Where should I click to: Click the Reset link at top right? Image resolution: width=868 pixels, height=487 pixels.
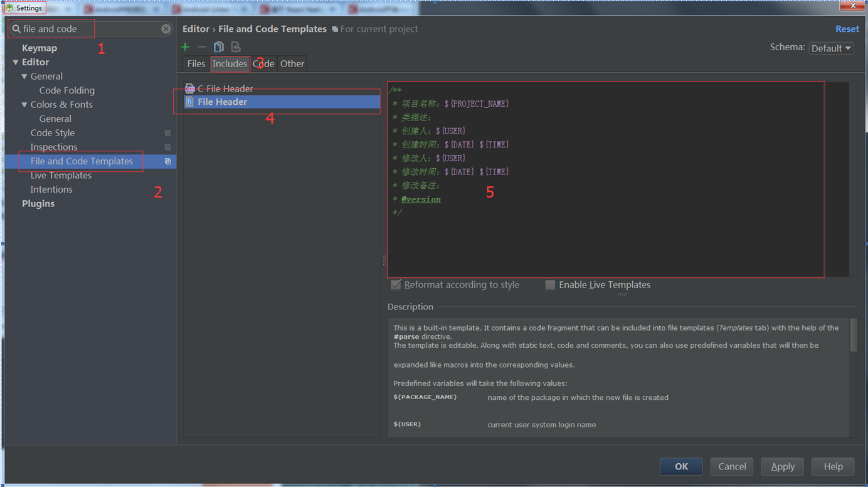point(847,28)
